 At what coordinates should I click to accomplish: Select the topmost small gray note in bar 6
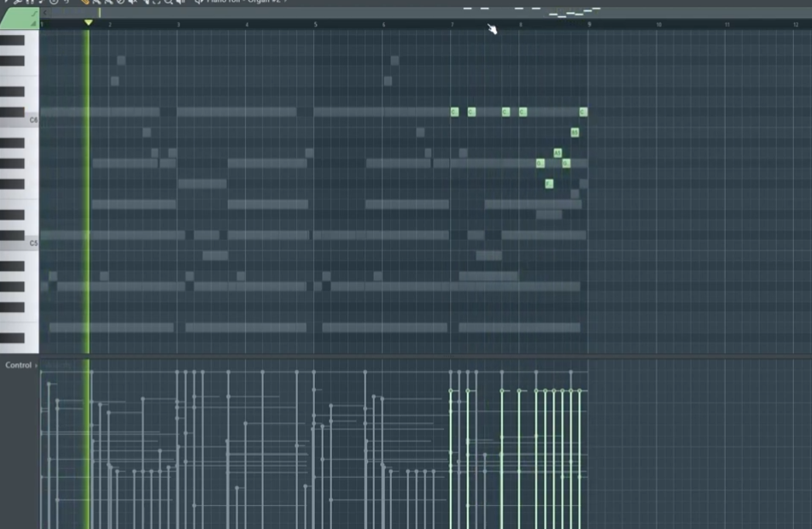tap(394, 61)
